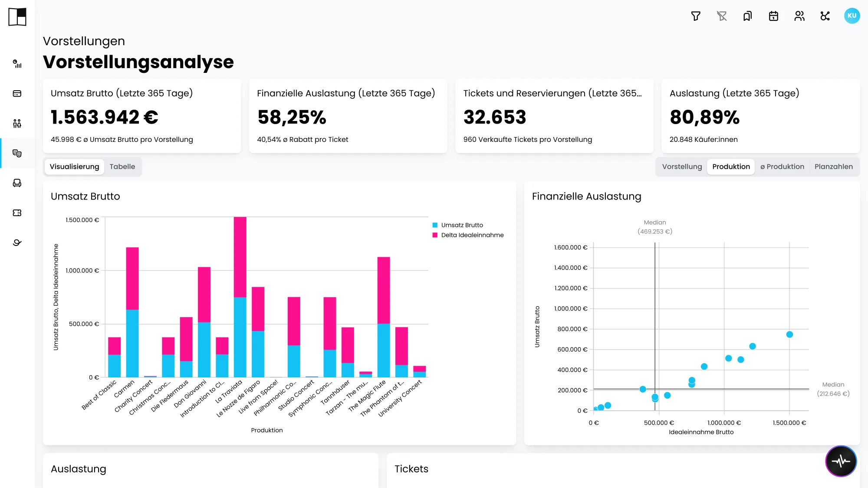The height and width of the screenshot is (488, 868).
Task: Select the ø Produktion grouping option
Action: click(x=782, y=167)
